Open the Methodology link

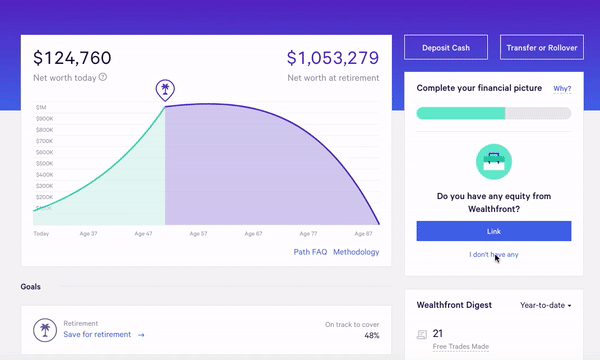coord(356,252)
